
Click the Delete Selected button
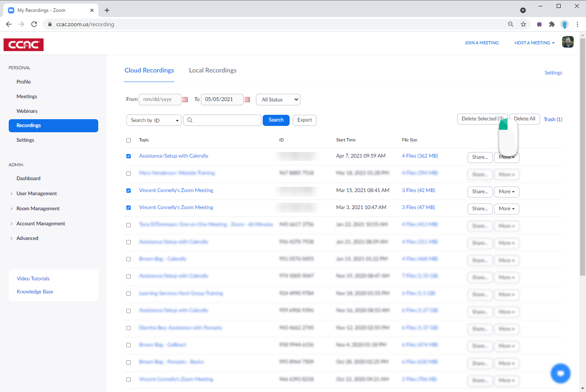pos(482,118)
